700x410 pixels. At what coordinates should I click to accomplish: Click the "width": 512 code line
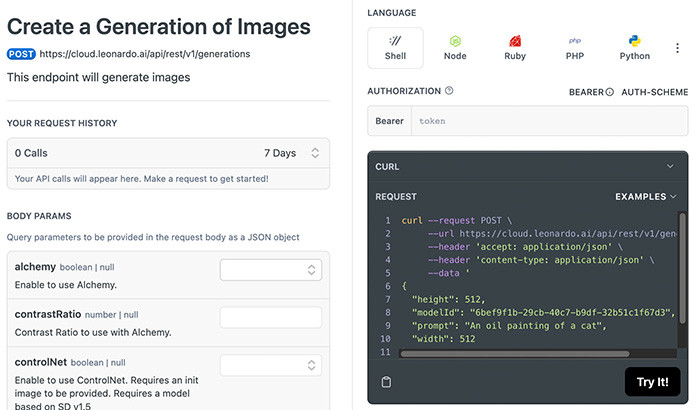tap(444, 339)
